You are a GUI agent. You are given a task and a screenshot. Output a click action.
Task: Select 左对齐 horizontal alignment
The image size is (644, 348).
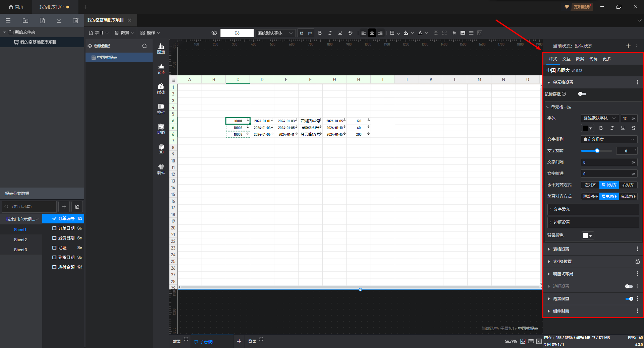[x=590, y=185]
